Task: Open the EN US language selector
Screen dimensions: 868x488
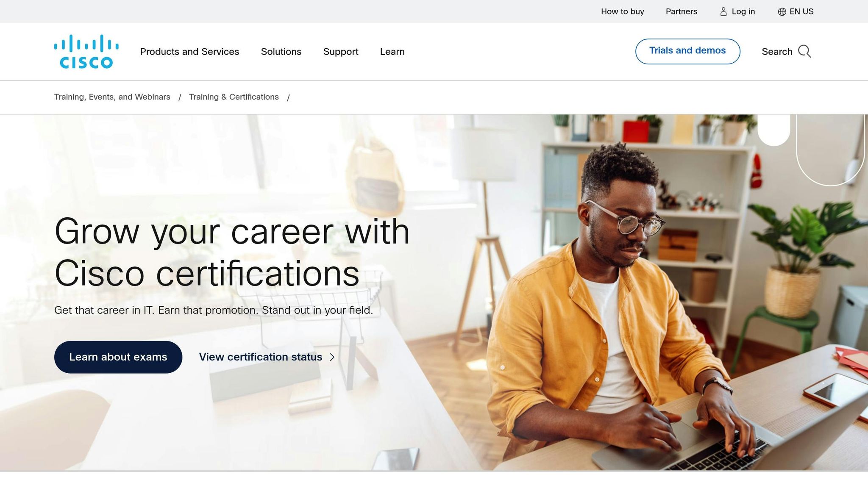Action: (796, 11)
